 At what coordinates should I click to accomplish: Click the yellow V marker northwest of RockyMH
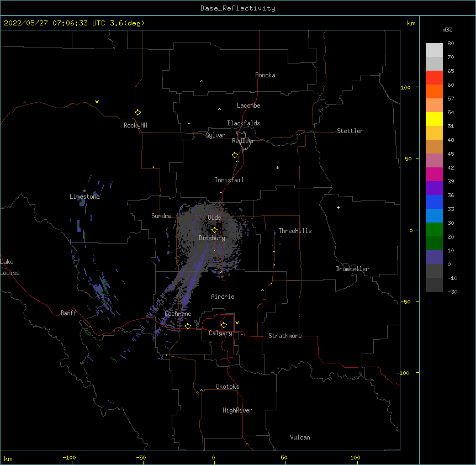(97, 102)
